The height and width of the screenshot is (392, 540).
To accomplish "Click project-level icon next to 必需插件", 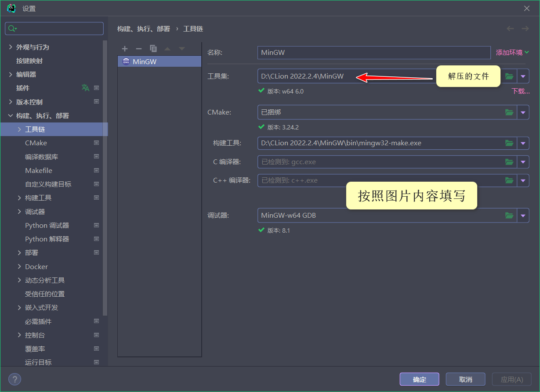I will [97, 321].
